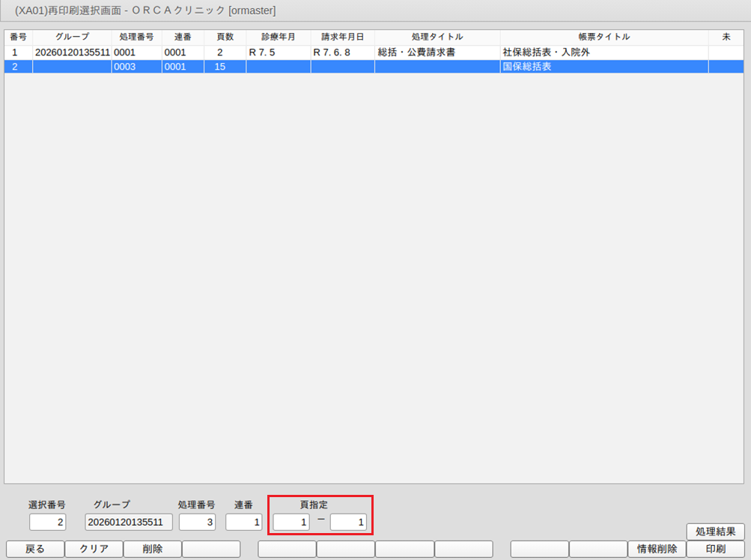
Task: Click the 診療年月 column header
Action: 278,37
